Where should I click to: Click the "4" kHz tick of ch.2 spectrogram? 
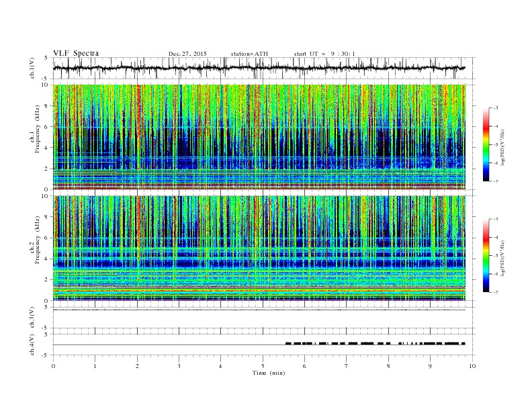[47, 259]
